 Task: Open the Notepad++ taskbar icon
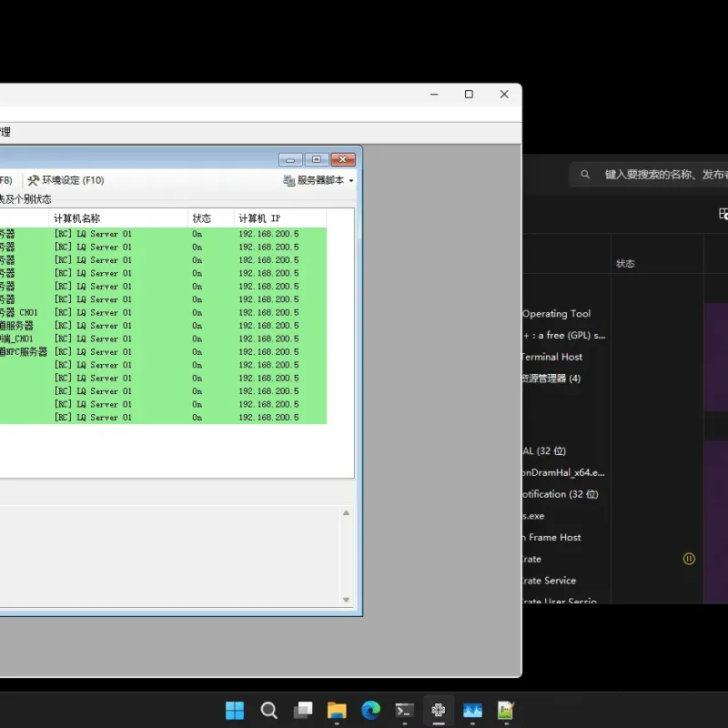tap(506, 710)
